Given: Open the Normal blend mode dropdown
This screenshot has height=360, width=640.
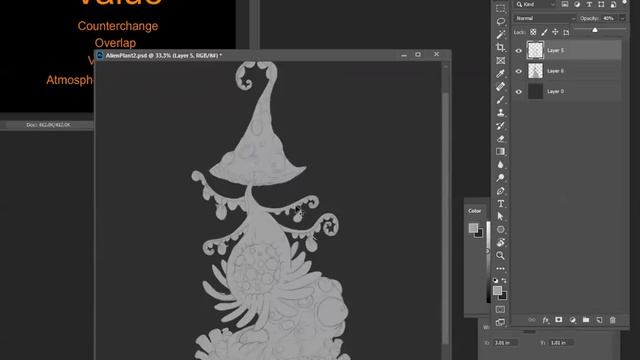Looking at the screenshot, I should coord(544,18).
